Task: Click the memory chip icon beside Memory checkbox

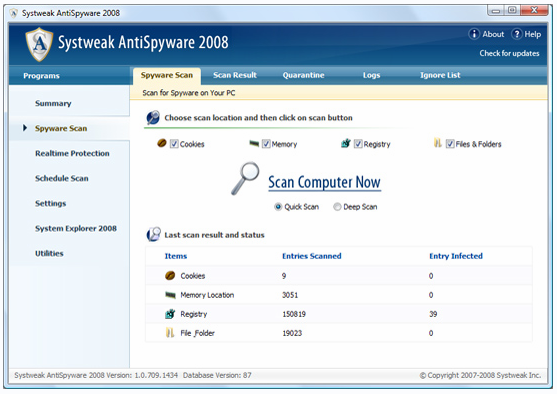Action: [254, 144]
